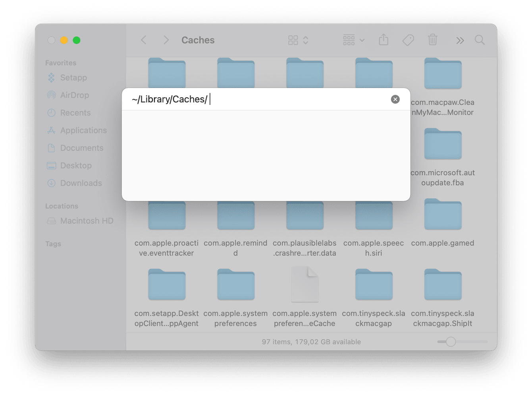Image resolution: width=532 pixels, height=397 pixels.
Task: Click the Trash icon in the toolbar
Action: point(432,40)
